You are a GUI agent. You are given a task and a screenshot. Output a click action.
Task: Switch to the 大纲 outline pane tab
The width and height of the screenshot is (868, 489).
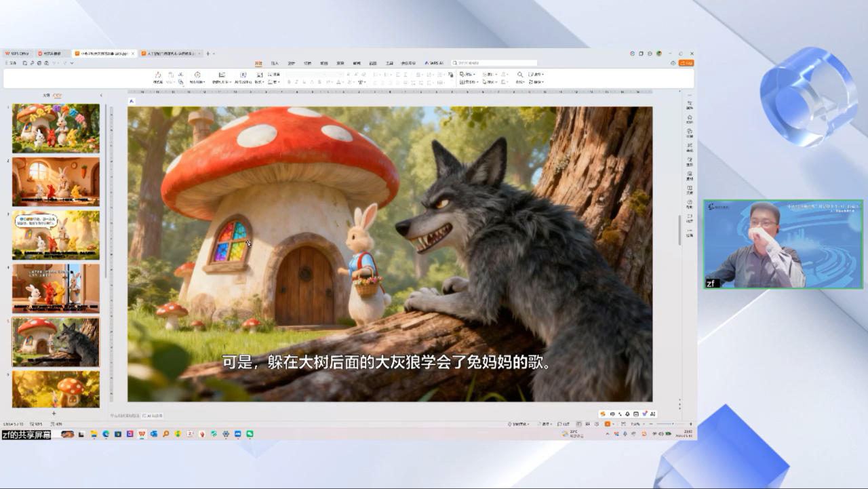(x=46, y=96)
